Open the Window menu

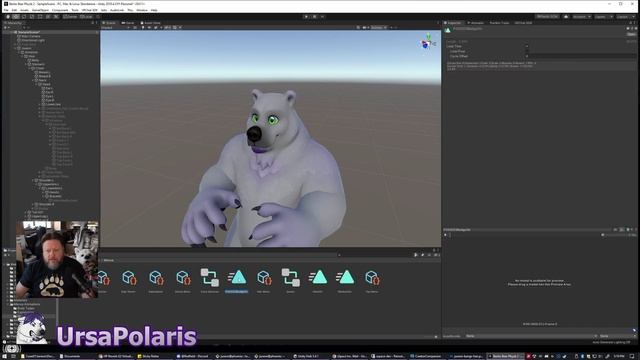[x=142, y=10]
